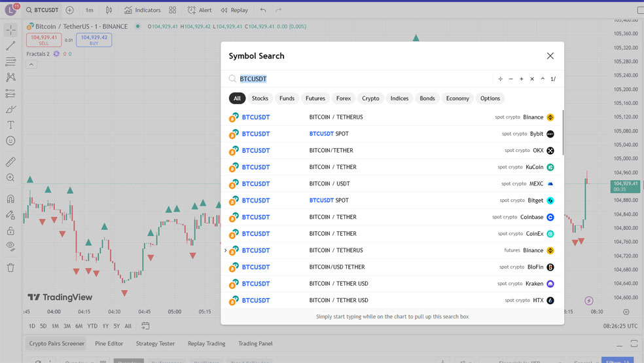This screenshot has width=644, height=363.
Task: Click the 104,929.42 BUY button
Action: [94, 40]
